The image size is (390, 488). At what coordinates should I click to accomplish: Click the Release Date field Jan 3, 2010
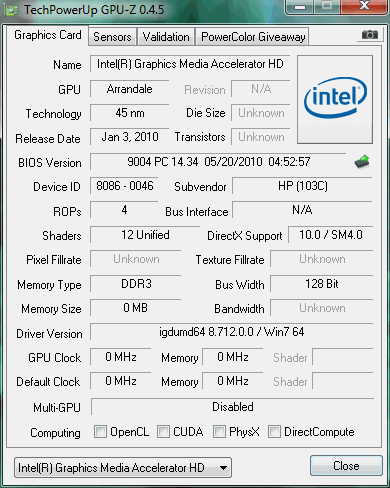click(129, 137)
